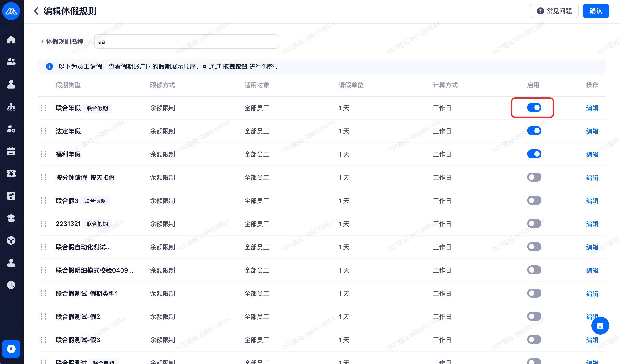Open the calendar icon in sidebar
The height and width of the screenshot is (364, 620).
click(x=11, y=151)
